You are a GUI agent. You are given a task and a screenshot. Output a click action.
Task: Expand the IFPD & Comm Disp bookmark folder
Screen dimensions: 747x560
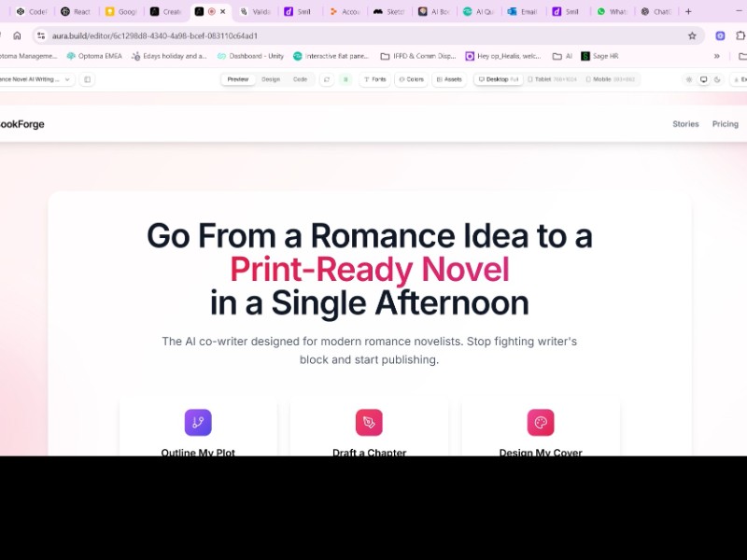417,56
